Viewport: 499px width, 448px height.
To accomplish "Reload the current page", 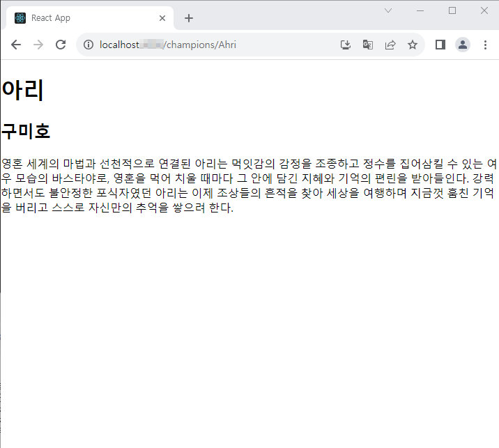I will click(61, 45).
